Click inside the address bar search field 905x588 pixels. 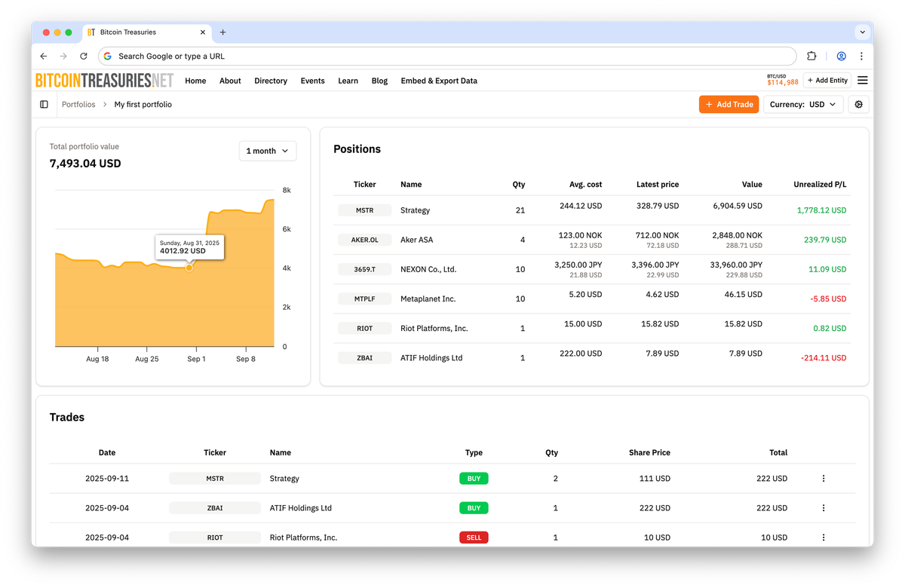pos(302,56)
